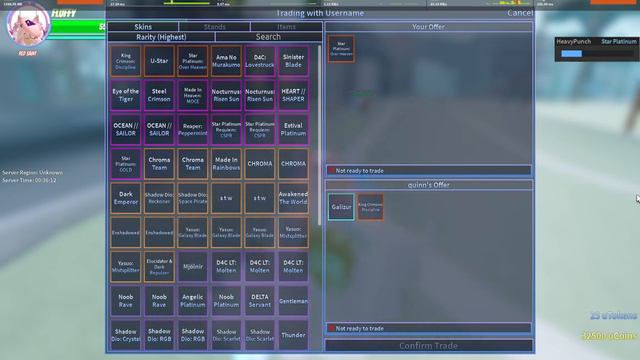
Task: Remove Star Platinum: Over Heaven from Your Offer
Action: pyautogui.click(x=341, y=49)
